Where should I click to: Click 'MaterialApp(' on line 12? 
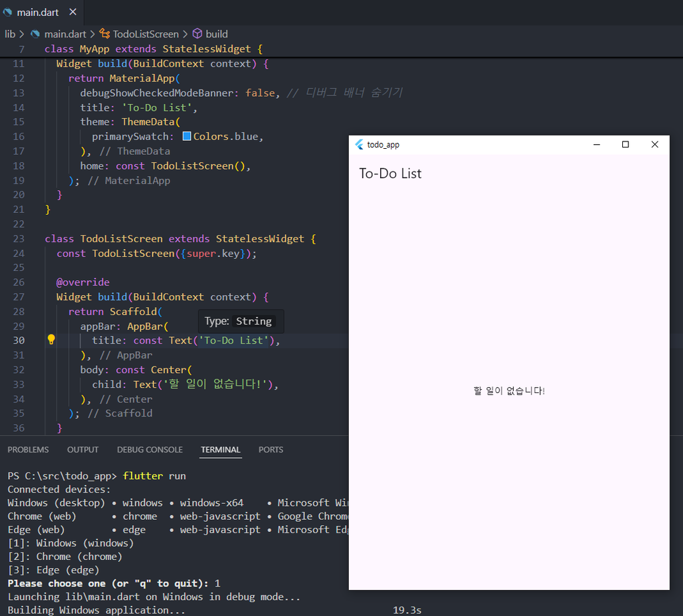[145, 79]
